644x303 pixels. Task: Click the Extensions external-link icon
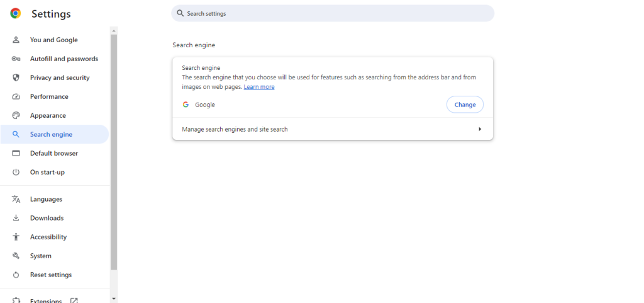point(74,300)
